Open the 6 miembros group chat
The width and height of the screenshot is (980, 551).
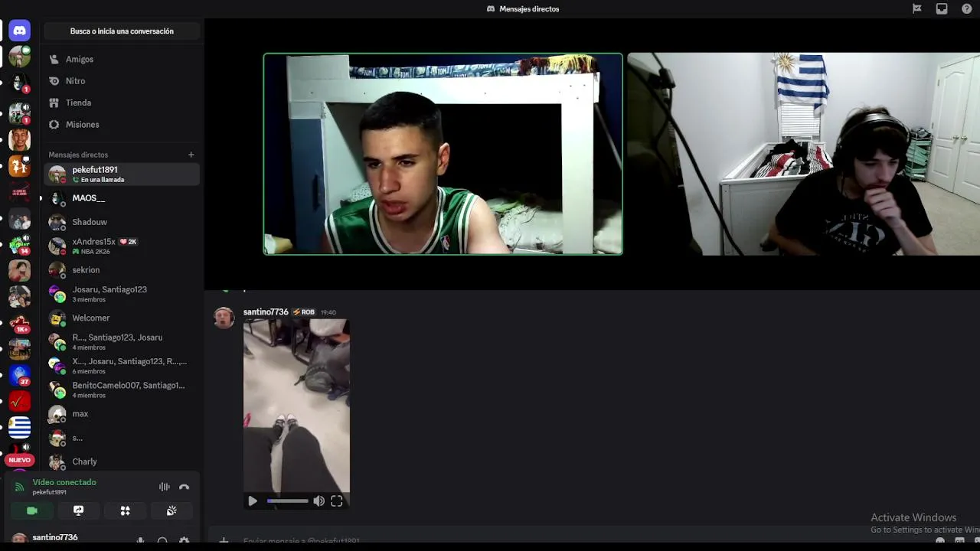pyautogui.click(x=122, y=366)
